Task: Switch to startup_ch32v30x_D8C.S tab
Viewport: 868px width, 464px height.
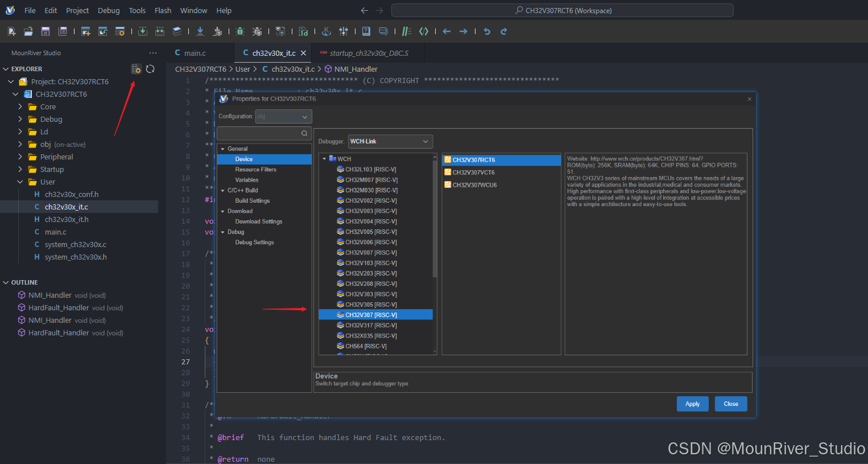Action: click(369, 53)
